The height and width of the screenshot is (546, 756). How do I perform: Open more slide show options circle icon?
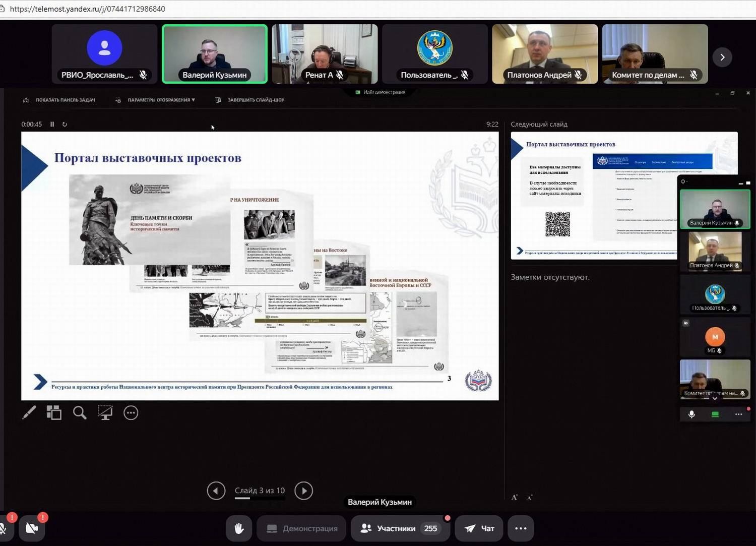coord(131,413)
